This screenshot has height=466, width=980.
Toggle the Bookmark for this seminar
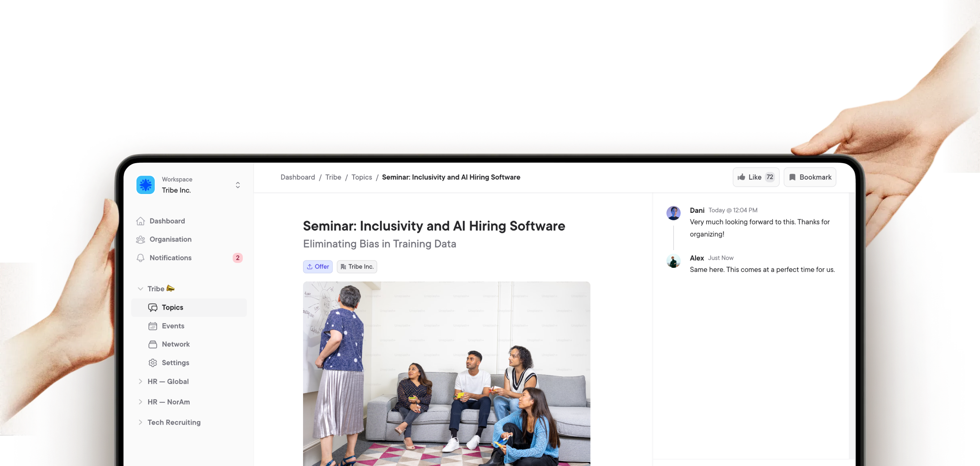(810, 177)
